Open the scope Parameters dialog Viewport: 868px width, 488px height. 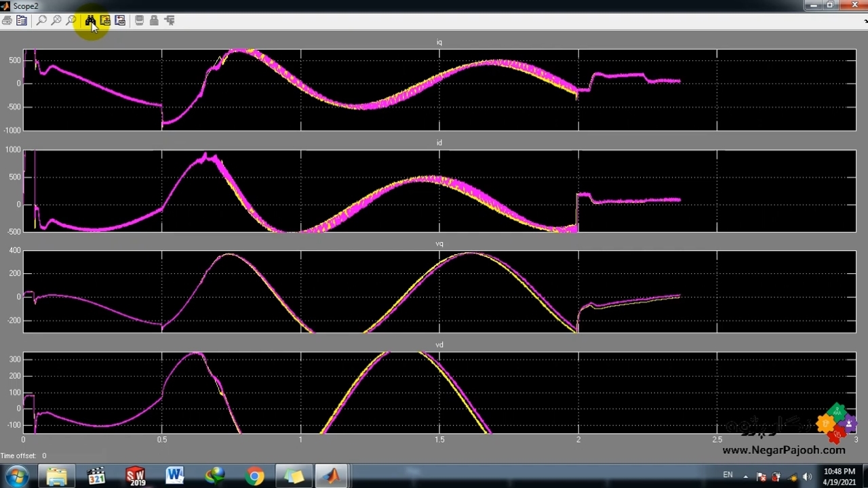(x=22, y=21)
